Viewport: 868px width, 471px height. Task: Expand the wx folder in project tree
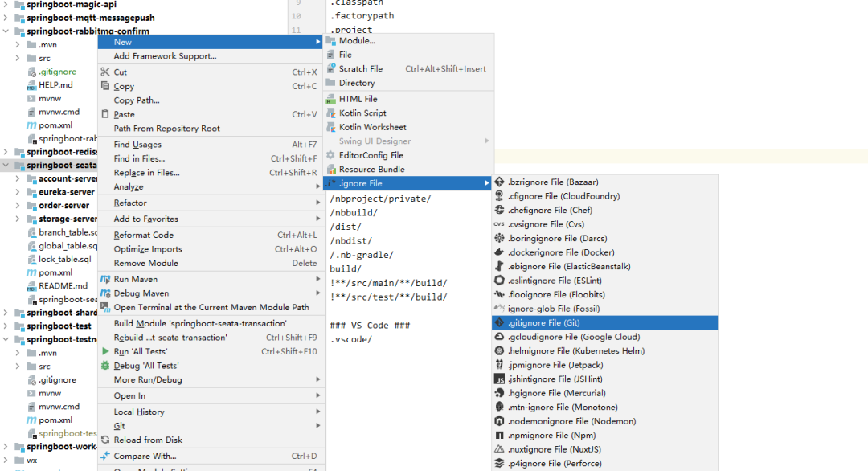6,460
